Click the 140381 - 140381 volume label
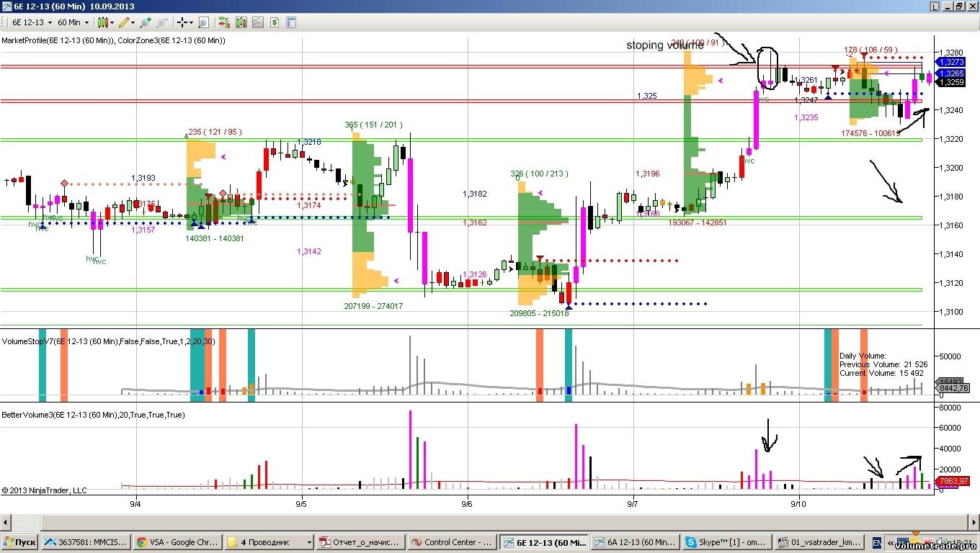980x553 pixels. [x=215, y=238]
